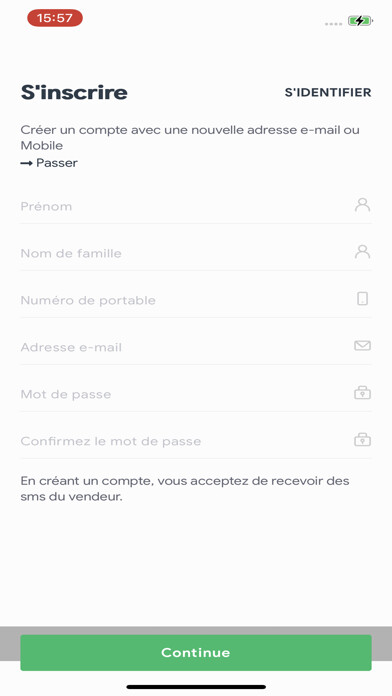Tap the battery charging icon in status bar

pos(360,20)
